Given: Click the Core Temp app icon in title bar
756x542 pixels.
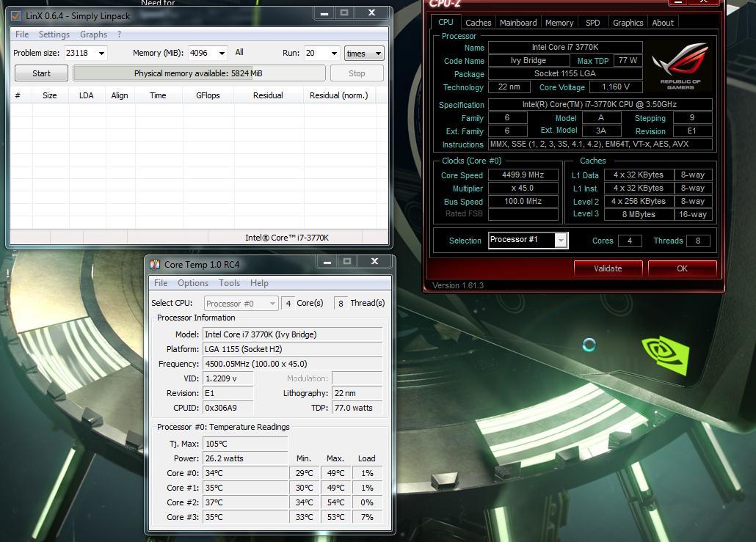Looking at the screenshot, I should (x=155, y=265).
